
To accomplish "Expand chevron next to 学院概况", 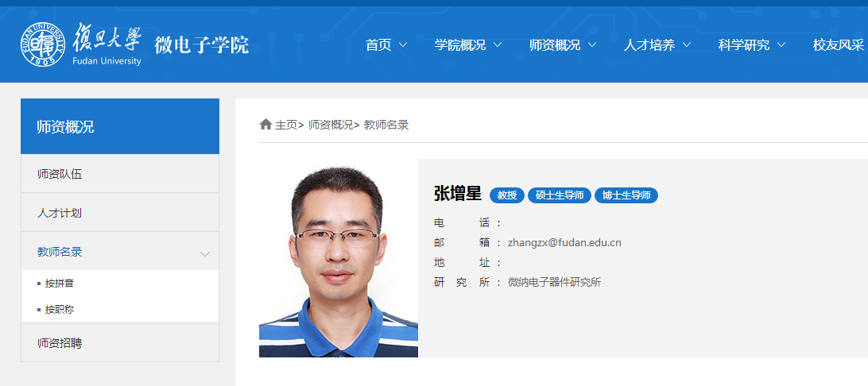I will tap(497, 44).
